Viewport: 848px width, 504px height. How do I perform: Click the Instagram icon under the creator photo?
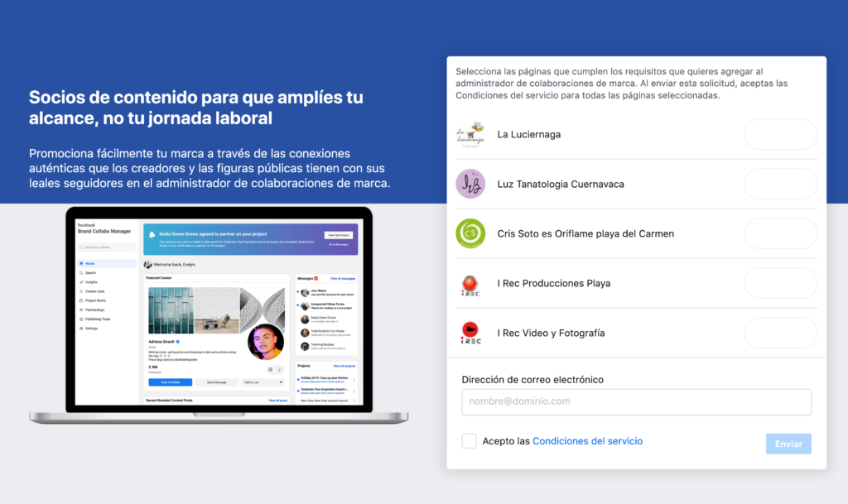pos(269,369)
